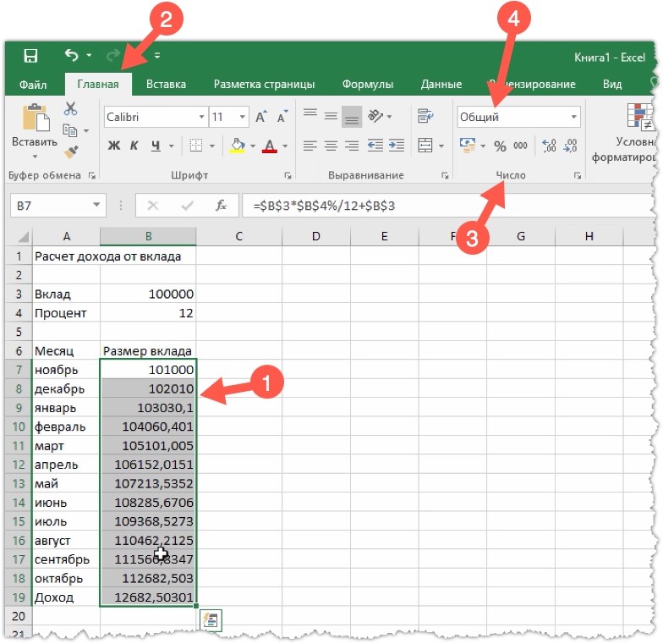Click the Redo arrow icon
The width and height of the screenshot is (663, 644).
(x=113, y=56)
